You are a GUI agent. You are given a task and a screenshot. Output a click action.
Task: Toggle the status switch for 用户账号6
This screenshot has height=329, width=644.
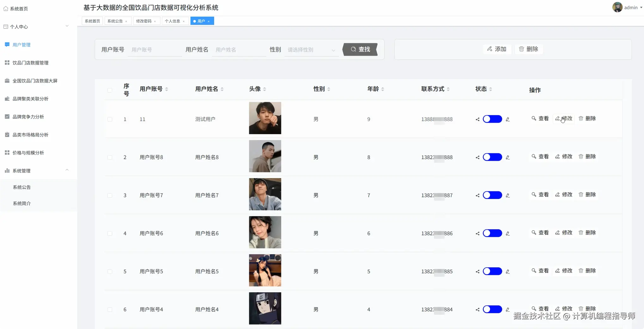click(x=492, y=233)
